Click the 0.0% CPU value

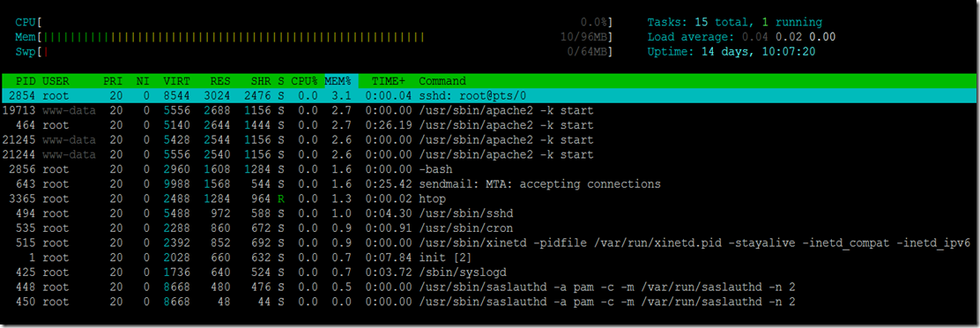pos(594,23)
